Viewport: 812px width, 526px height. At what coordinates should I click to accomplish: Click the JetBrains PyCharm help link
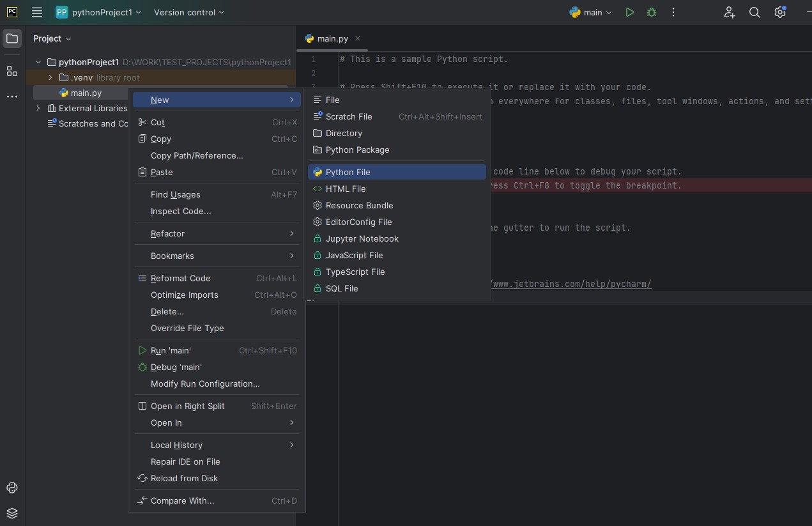pyautogui.click(x=571, y=284)
